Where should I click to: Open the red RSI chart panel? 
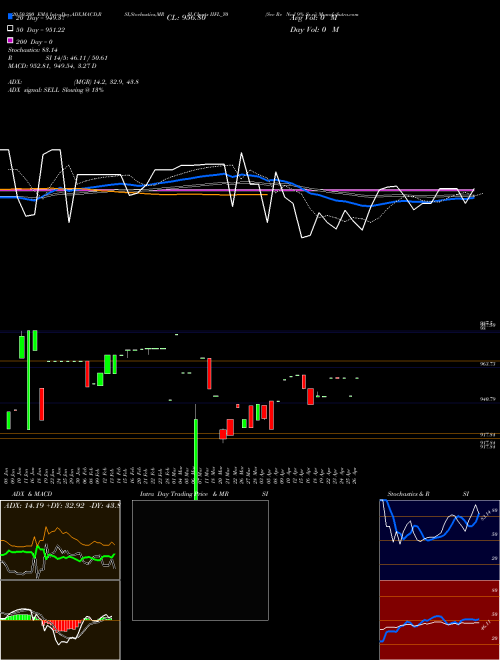click(439, 620)
